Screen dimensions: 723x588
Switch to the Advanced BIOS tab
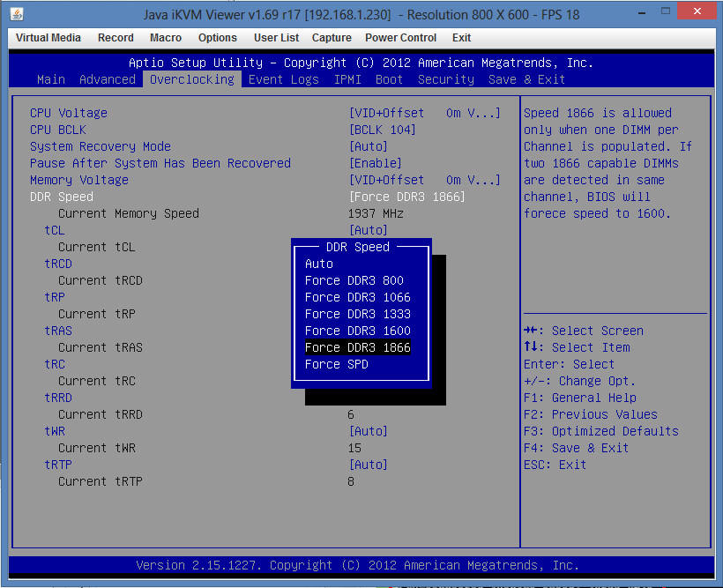tap(108, 79)
